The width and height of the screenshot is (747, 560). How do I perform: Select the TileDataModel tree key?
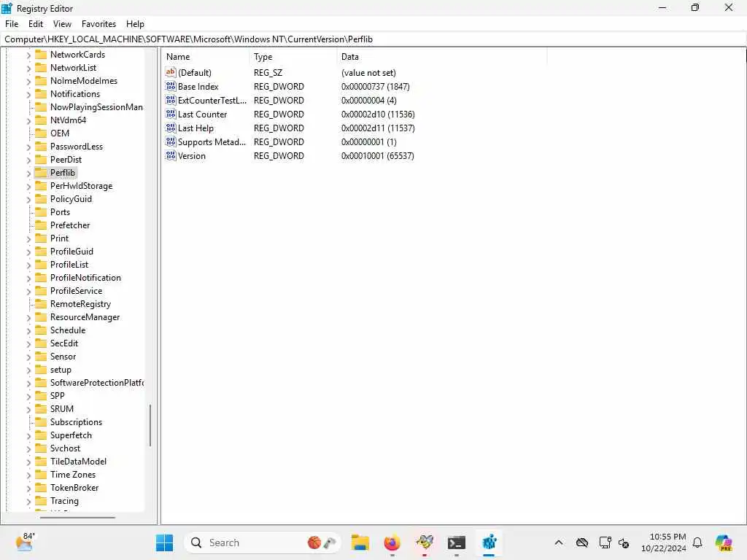[79, 462]
